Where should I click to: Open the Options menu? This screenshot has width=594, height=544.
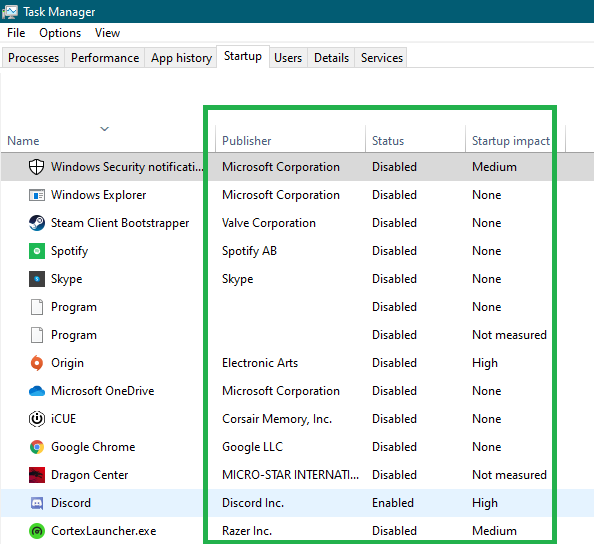60,33
